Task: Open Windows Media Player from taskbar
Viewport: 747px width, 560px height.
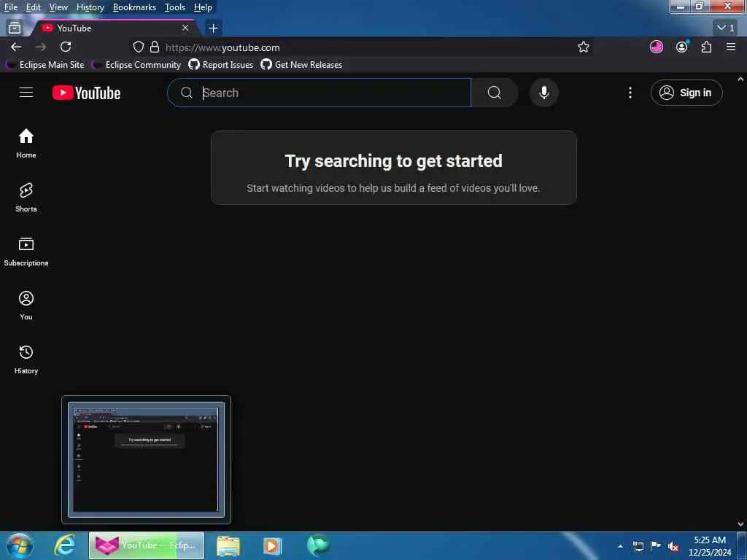Action: (272, 545)
